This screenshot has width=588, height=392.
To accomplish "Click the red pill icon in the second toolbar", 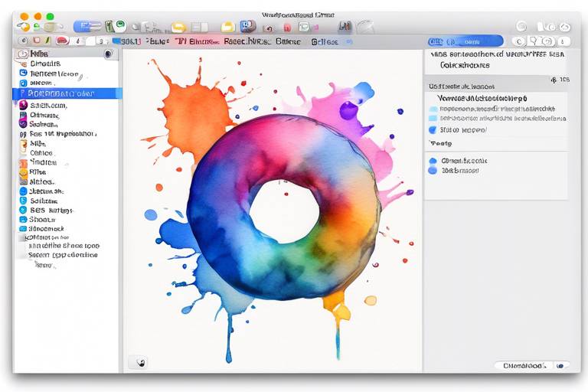I will click(63, 41).
